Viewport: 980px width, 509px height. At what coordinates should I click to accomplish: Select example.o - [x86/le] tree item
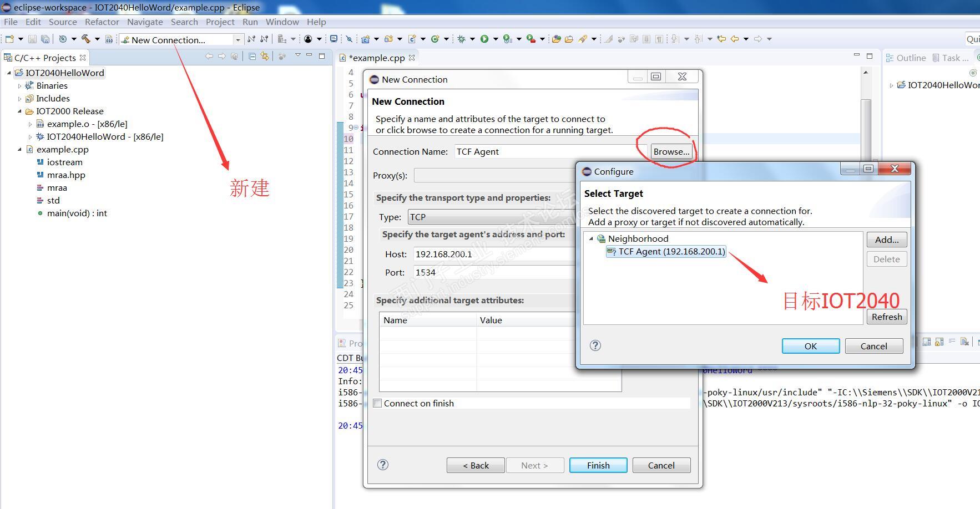click(x=87, y=124)
